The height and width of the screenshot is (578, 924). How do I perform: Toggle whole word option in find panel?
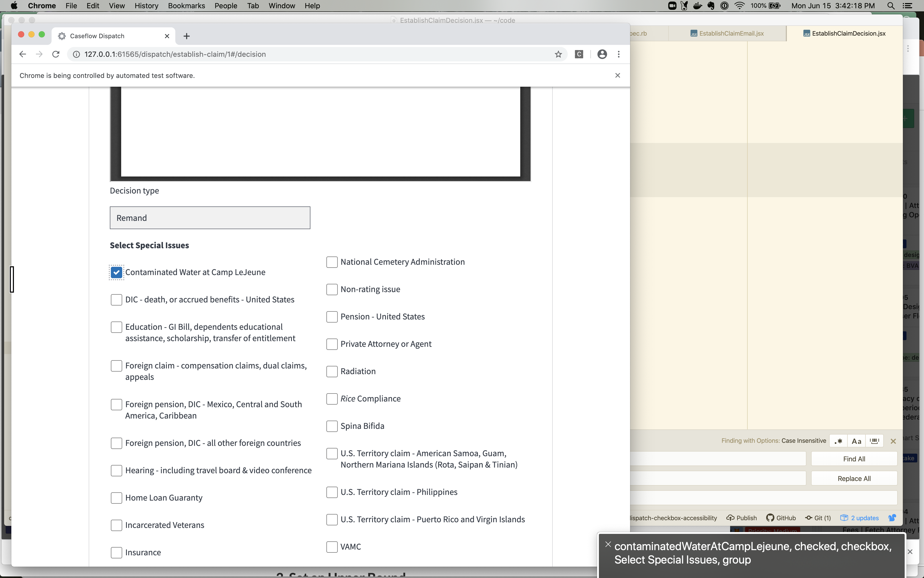pos(874,441)
